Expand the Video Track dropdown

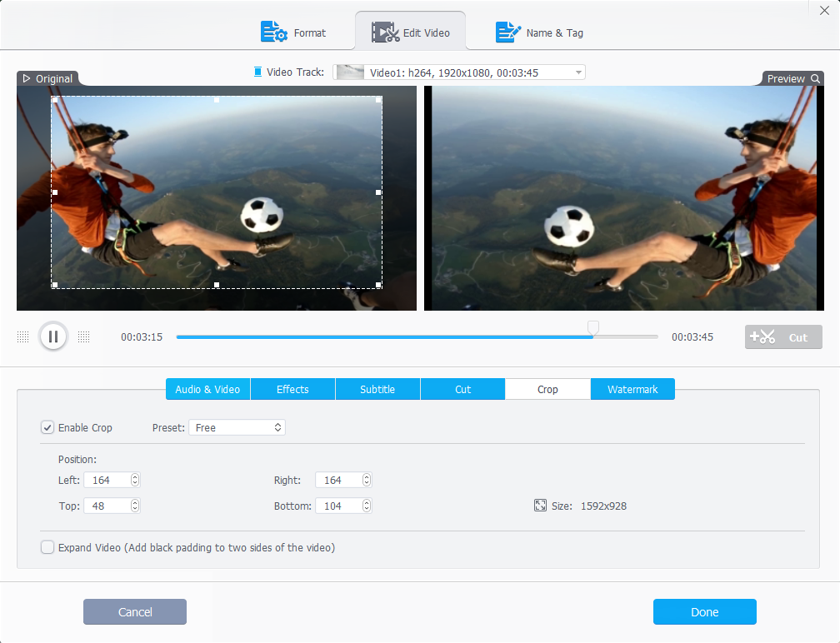pyautogui.click(x=578, y=72)
